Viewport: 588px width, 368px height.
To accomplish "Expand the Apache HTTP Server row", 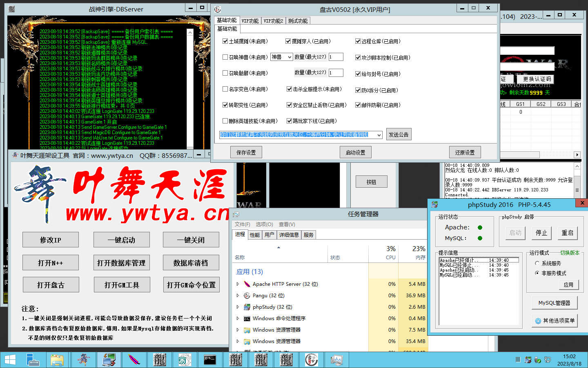I will (238, 284).
